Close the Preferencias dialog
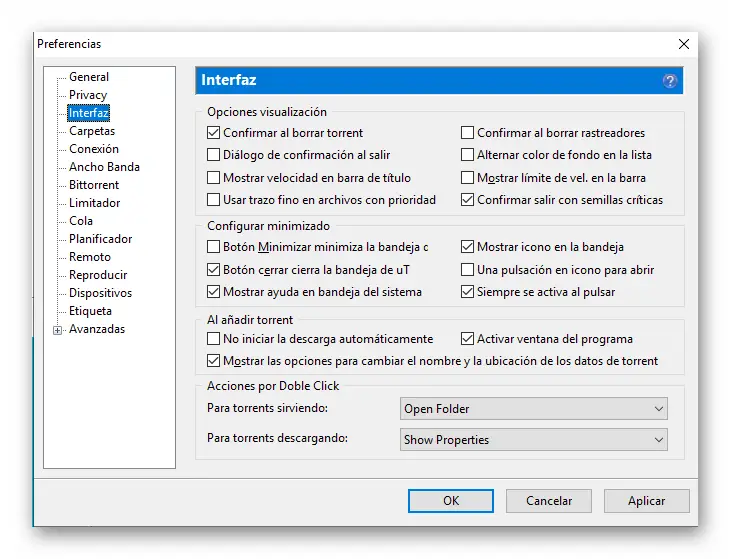 pyautogui.click(x=683, y=44)
